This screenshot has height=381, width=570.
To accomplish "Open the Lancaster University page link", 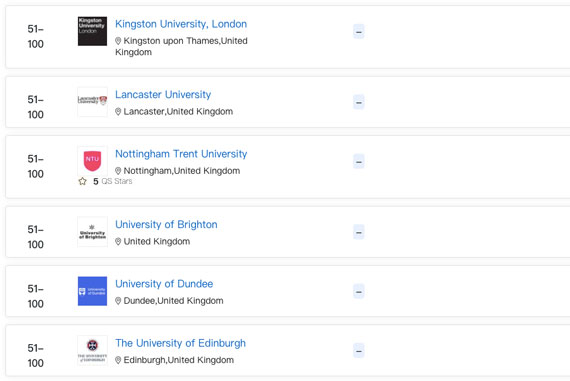I will click(x=163, y=95).
